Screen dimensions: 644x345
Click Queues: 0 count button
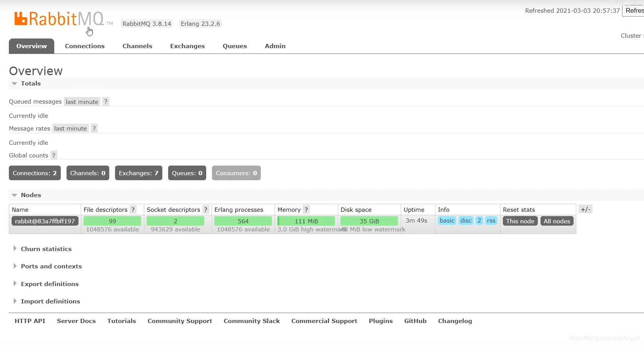pyautogui.click(x=187, y=173)
